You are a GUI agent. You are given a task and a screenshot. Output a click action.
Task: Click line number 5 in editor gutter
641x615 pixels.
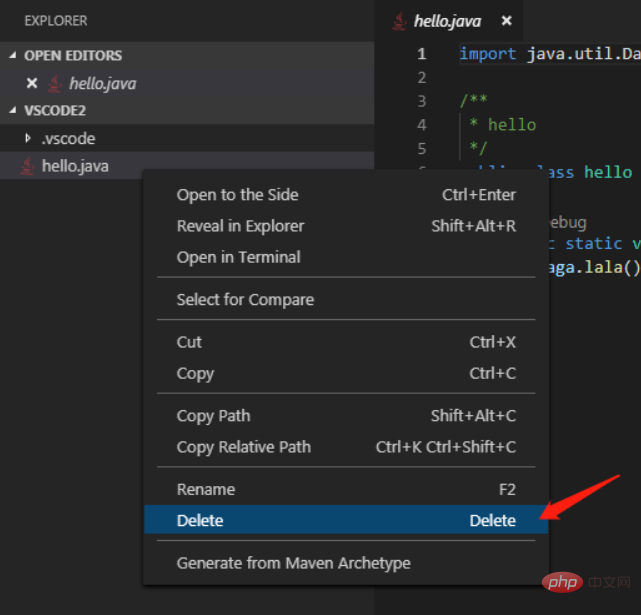coord(421,148)
